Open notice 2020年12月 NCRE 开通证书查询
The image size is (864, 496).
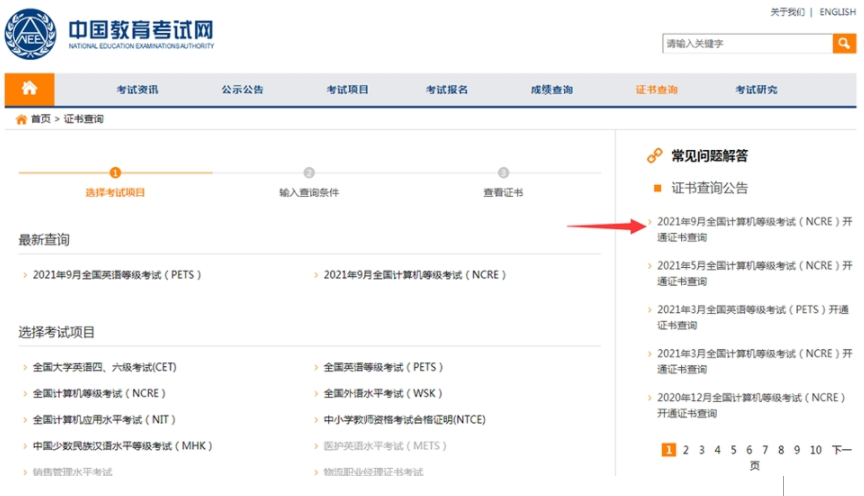[x=751, y=405]
